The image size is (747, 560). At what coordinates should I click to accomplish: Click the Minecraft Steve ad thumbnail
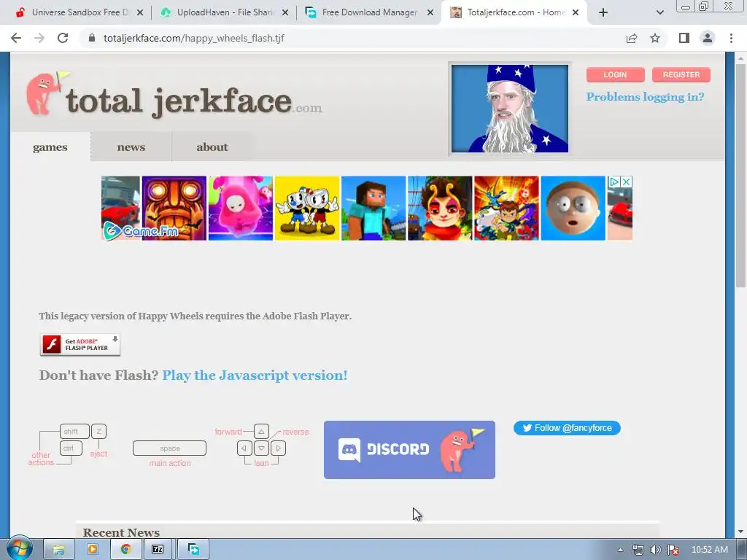pyautogui.click(x=373, y=208)
